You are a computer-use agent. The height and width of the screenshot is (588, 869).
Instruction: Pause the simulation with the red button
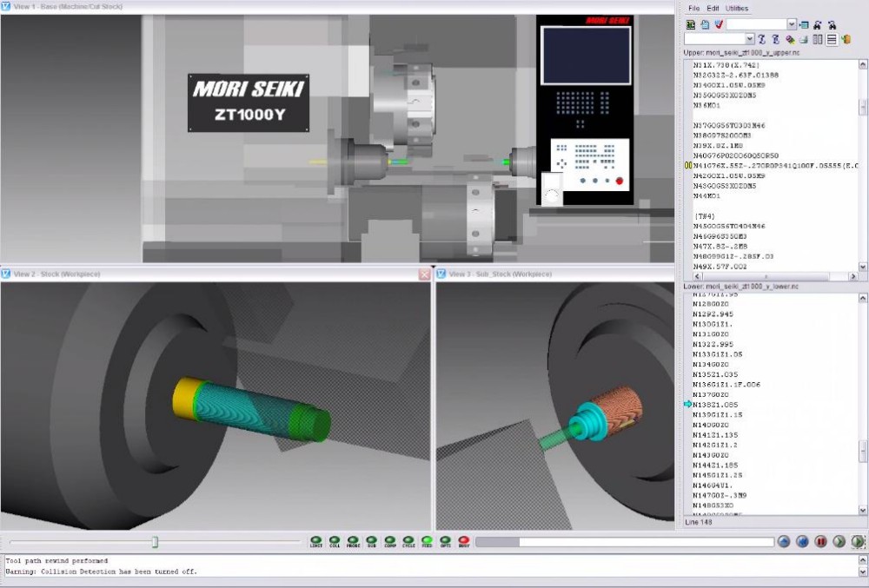821,541
